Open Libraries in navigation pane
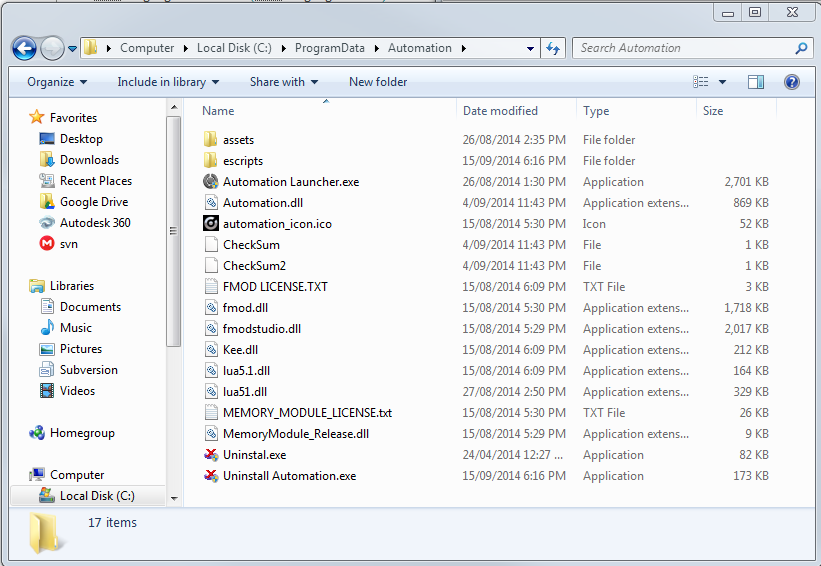 (x=72, y=286)
